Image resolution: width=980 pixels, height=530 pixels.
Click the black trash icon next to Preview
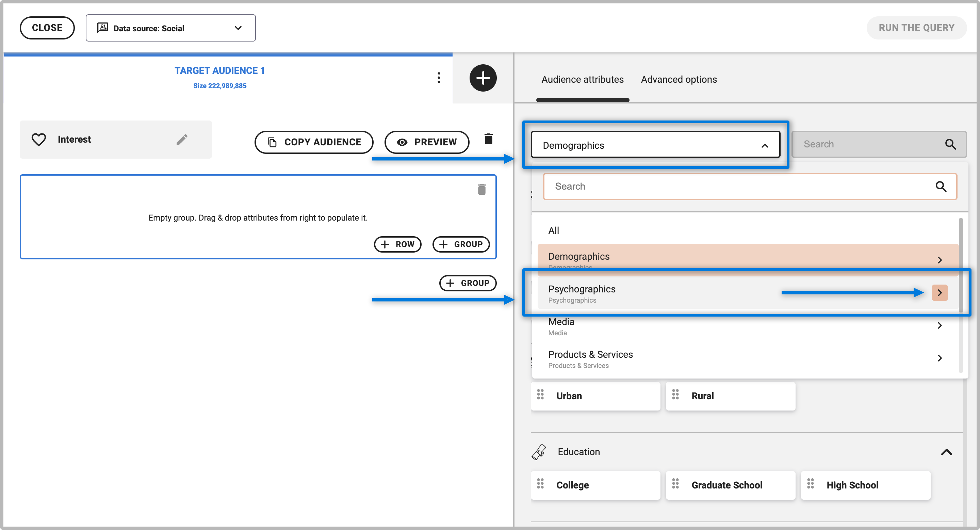tap(489, 139)
